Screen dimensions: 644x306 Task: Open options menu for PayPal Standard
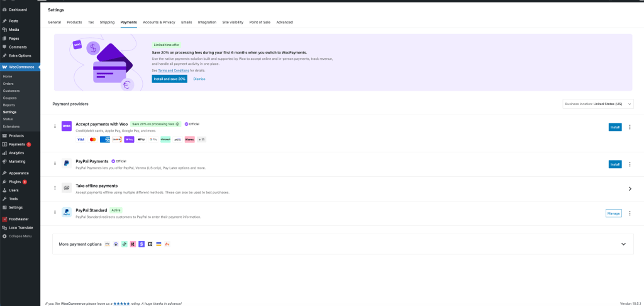(x=630, y=213)
